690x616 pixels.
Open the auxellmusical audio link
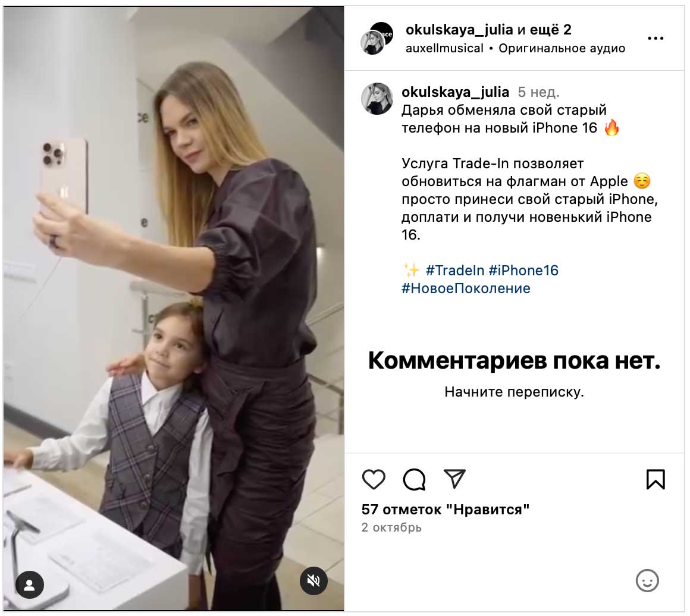444,48
